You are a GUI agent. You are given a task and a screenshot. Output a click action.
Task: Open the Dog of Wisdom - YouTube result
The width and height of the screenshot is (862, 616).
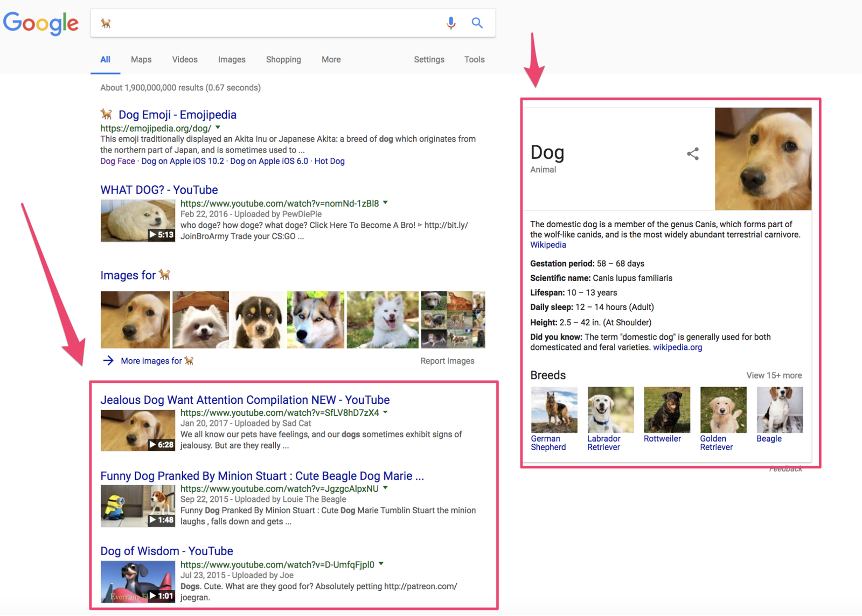point(166,551)
